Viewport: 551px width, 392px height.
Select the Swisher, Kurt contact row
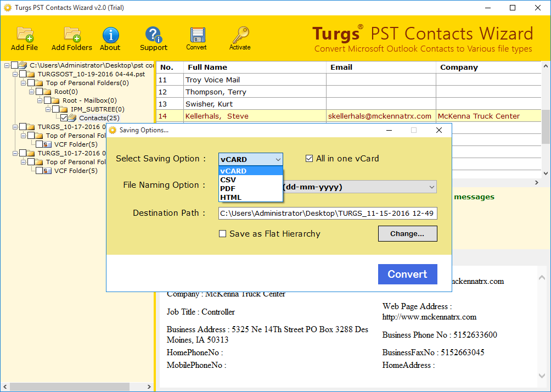coord(348,104)
